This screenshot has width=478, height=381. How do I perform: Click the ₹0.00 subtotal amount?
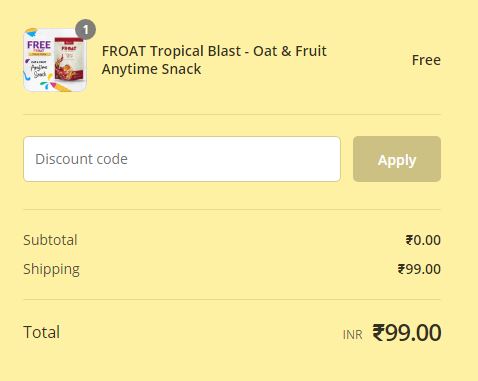click(x=423, y=240)
